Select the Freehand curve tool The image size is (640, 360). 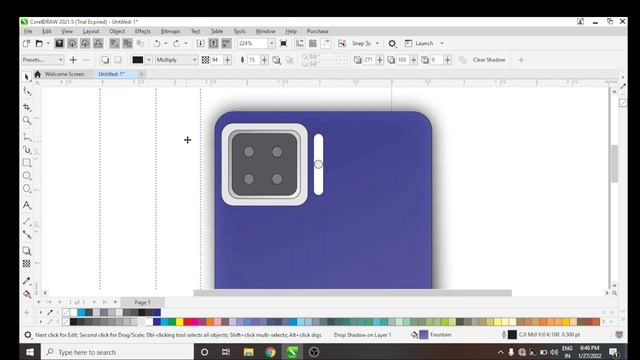pos(27,137)
